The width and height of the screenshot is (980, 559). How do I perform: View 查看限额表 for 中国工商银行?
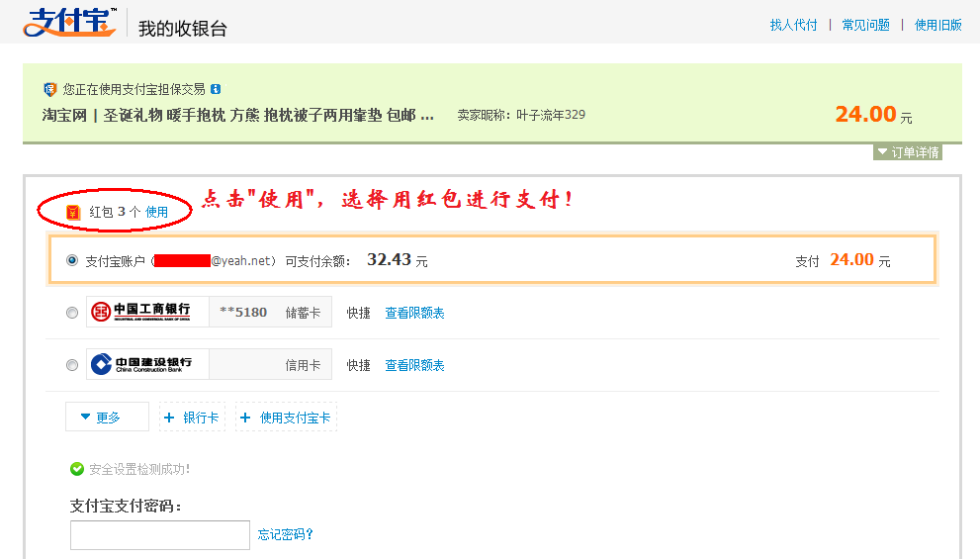(x=414, y=313)
